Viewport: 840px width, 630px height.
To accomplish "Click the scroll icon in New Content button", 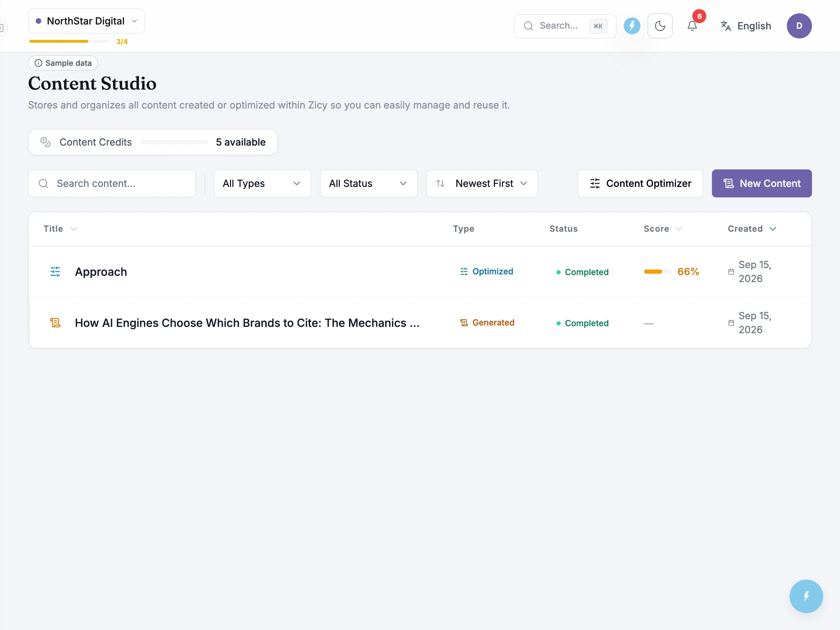I will click(x=728, y=183).
